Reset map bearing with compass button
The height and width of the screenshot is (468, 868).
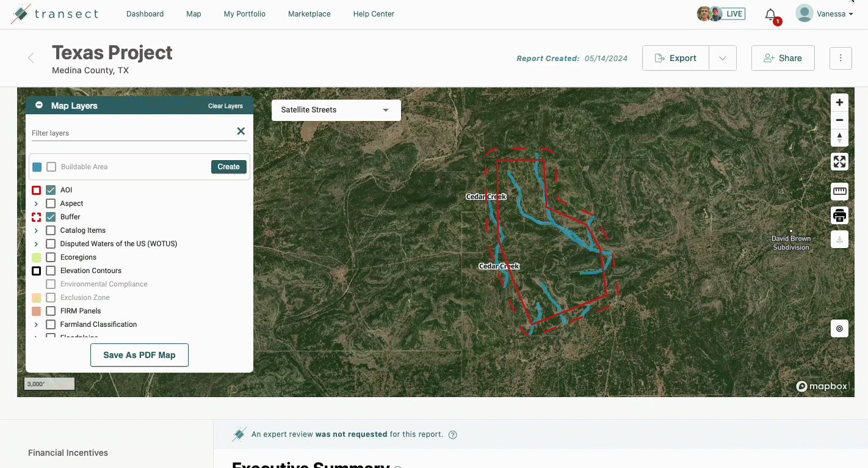click(x=840, y=137)
